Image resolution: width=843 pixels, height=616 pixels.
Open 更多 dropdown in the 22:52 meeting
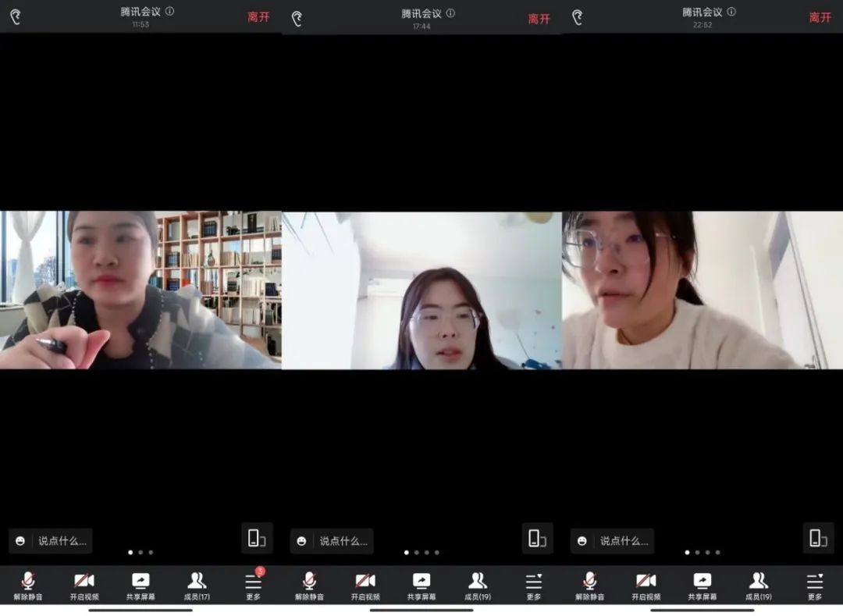tap(815, 585)
